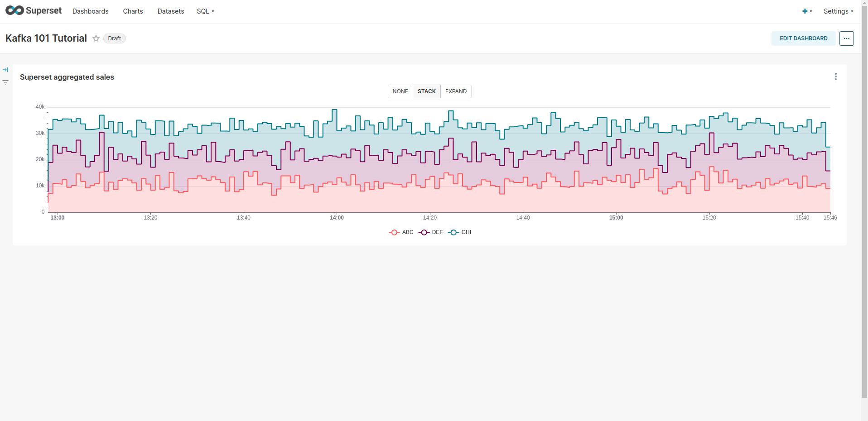Switch stacking mode to NONE
The width and height of the screenshot is (868, 421).
[400, 91]
